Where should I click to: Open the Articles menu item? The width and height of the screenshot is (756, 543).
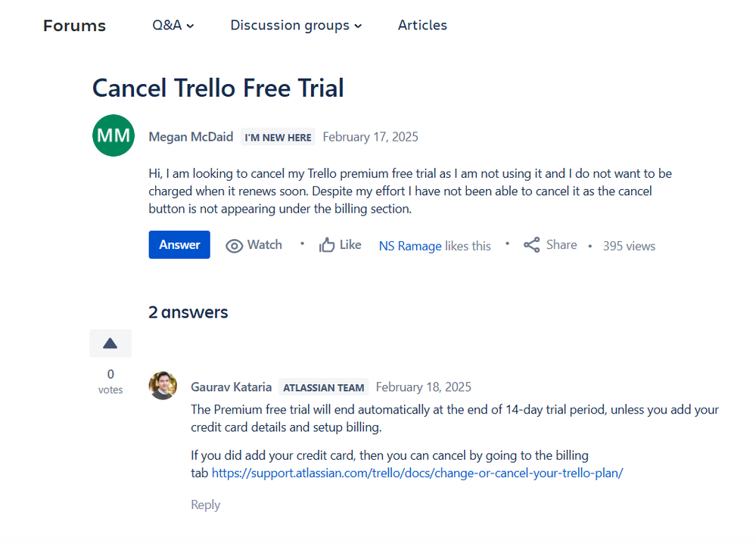coord(422,25)
